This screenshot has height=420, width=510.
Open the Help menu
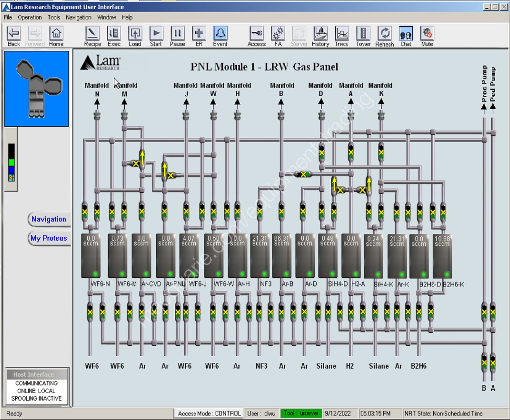[127, 17]
